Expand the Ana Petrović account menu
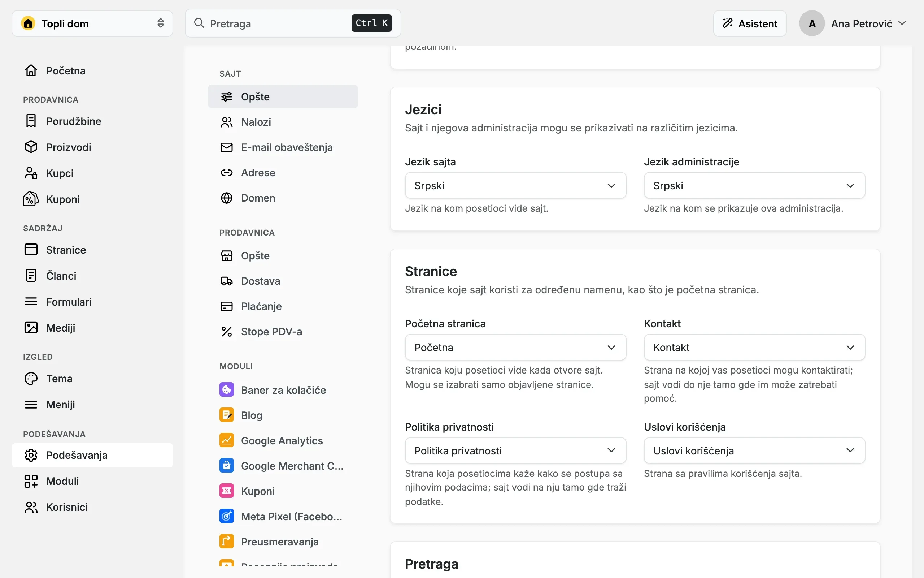The image size is (924, 578). pos(853,23)
